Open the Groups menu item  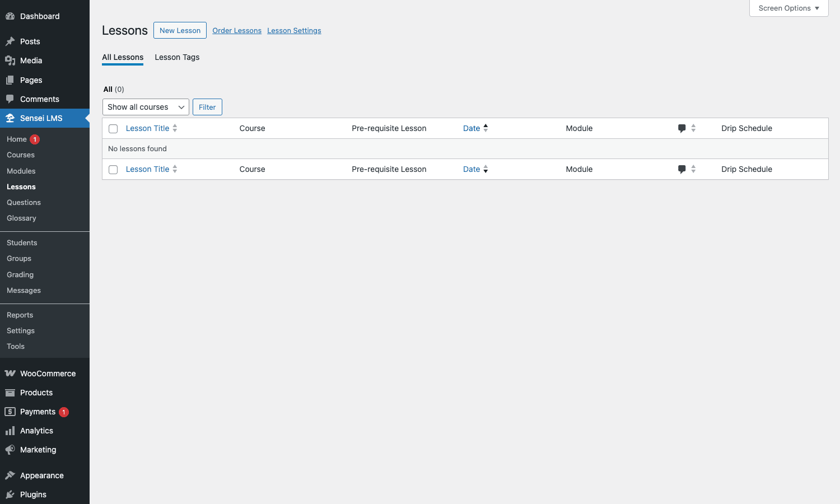[x=19, y=258]
